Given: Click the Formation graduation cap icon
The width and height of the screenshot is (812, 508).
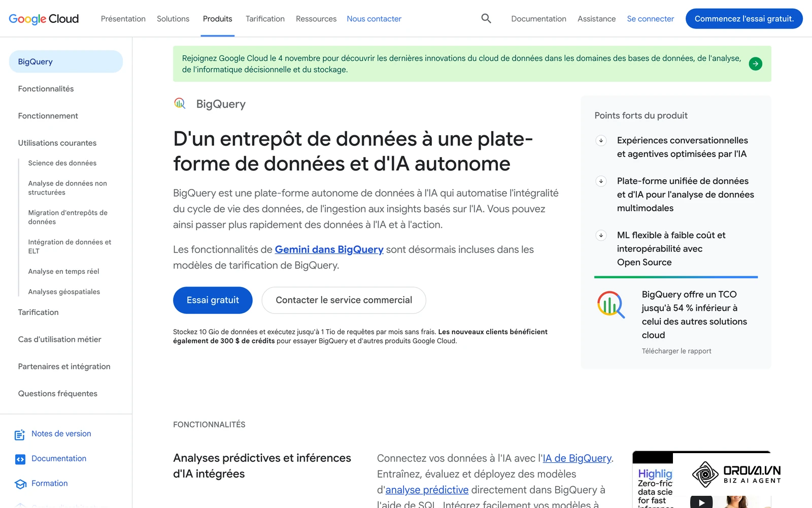Looking at the screenshot, I should pos(20,484).
